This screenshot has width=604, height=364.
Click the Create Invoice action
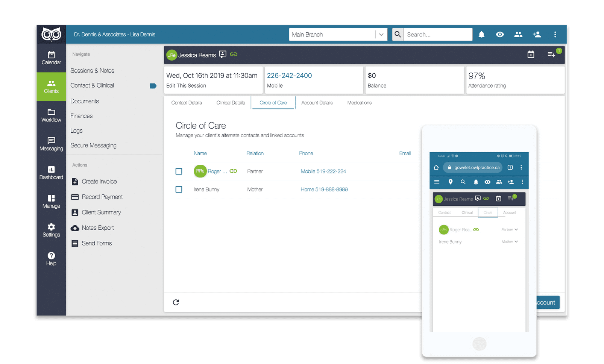98,181
